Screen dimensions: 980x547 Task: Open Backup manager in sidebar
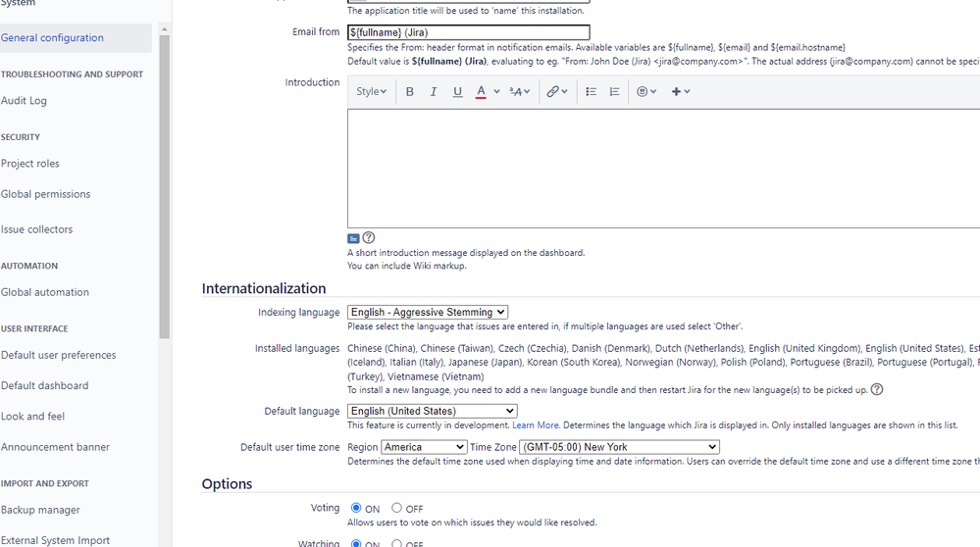[40, 510]
